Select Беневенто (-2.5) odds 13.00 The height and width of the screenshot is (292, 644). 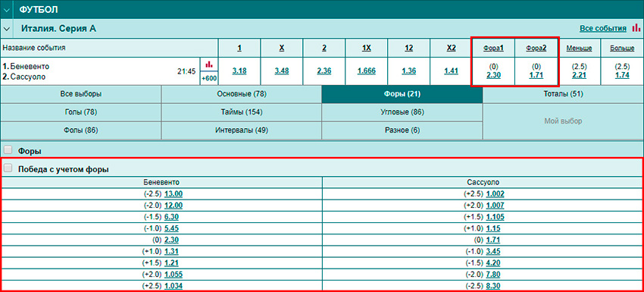click(174, 194)
